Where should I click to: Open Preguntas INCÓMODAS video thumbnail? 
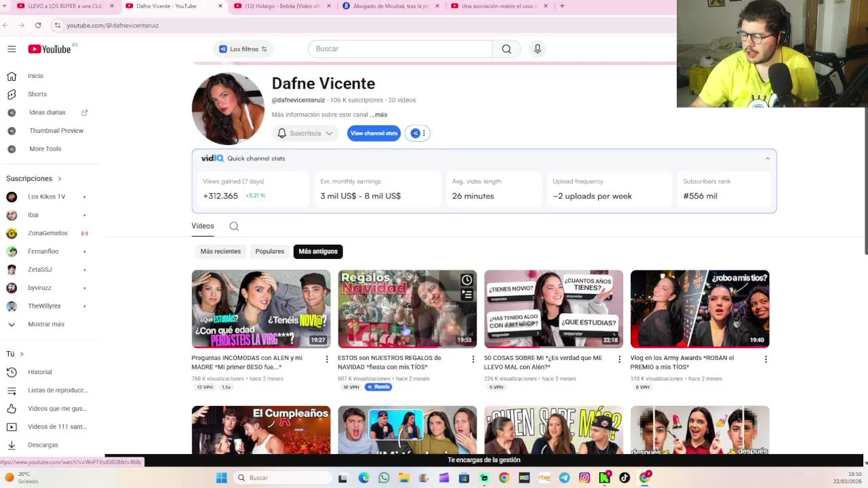pos(261,309)
